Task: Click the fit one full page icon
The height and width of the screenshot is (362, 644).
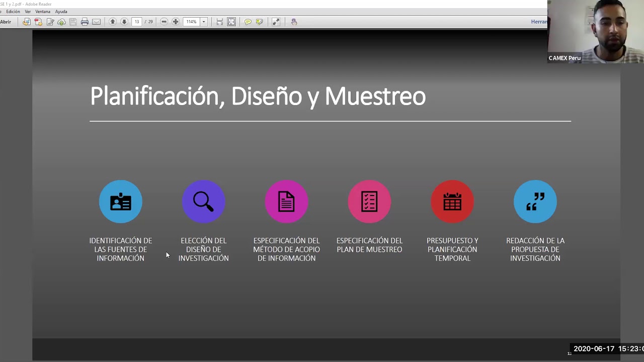Action: click(x=231, y=22)
